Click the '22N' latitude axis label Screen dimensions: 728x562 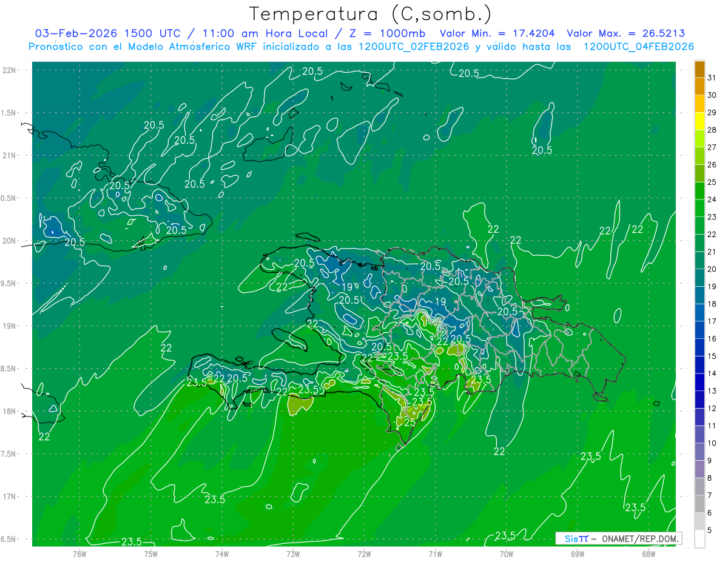pyautogui.click(x=10, y=70)
